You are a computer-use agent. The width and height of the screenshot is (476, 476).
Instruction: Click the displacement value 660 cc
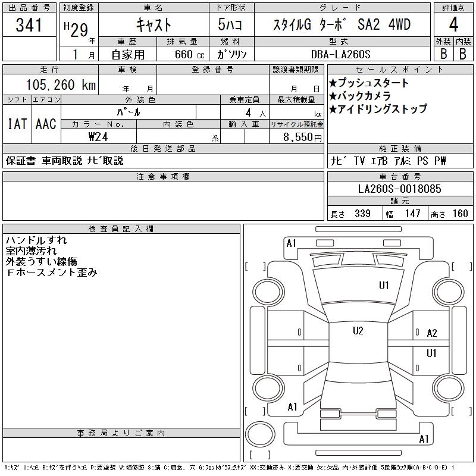(x=190, y=54)
